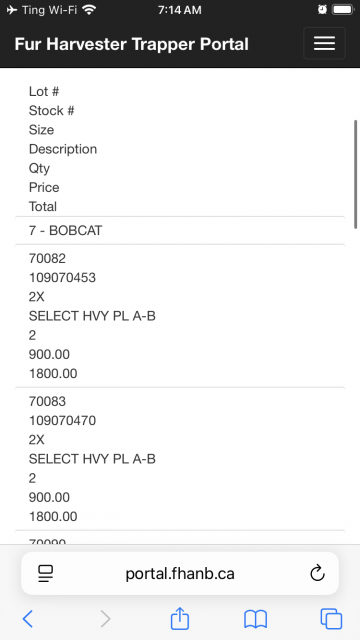
Task: Tap stock number 109070453
Action: (x=62, y=278)
